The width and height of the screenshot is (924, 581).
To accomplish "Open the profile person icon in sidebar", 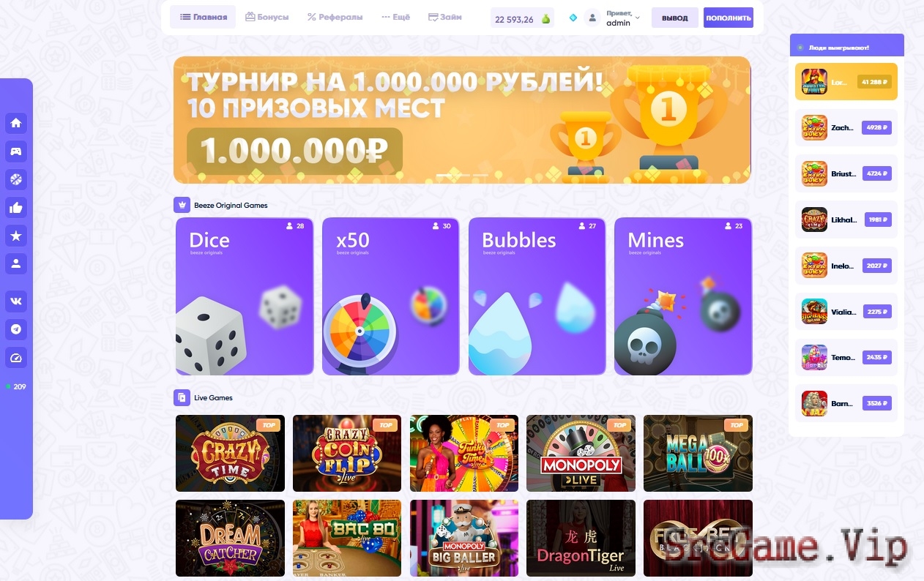I will point(16,263).
